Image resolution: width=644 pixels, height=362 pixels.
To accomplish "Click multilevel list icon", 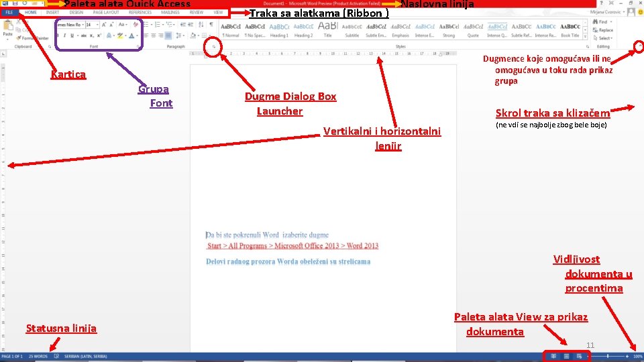I will (x=169, y=25).
